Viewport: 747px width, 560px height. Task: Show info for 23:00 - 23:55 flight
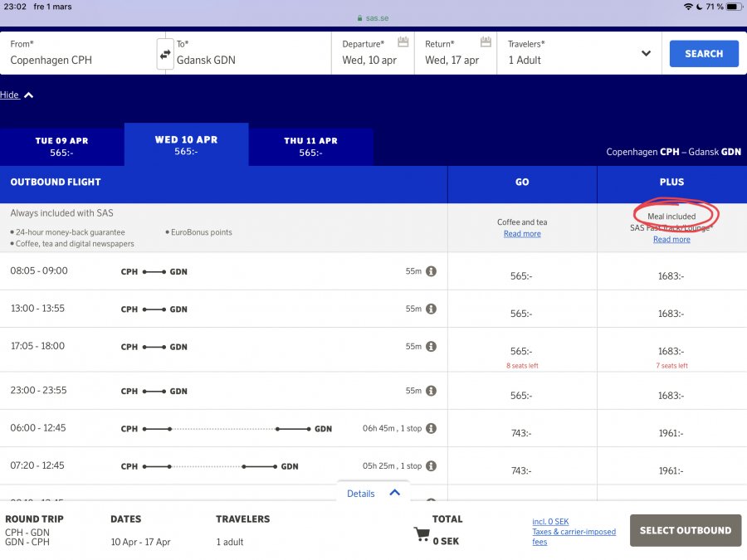(432, 391)
